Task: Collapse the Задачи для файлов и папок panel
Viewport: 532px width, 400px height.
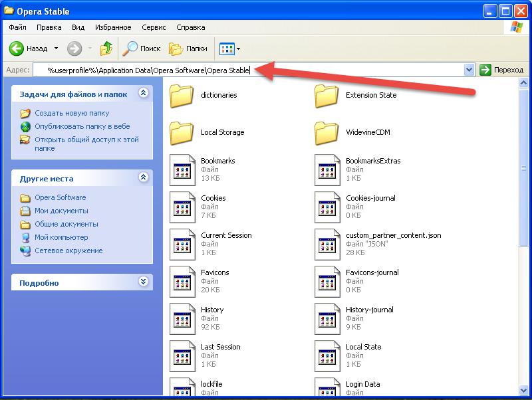Action: coord(144,93)
